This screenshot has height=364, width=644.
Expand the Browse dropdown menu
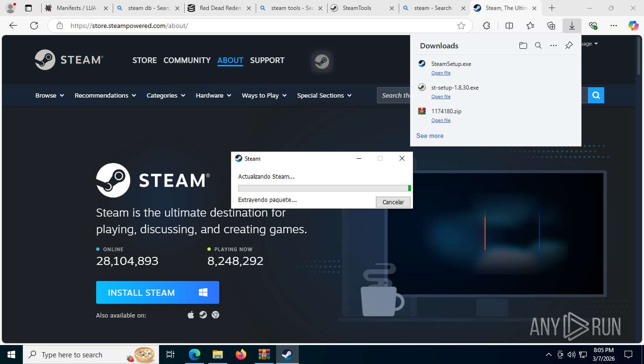click(x=50, y=95)
